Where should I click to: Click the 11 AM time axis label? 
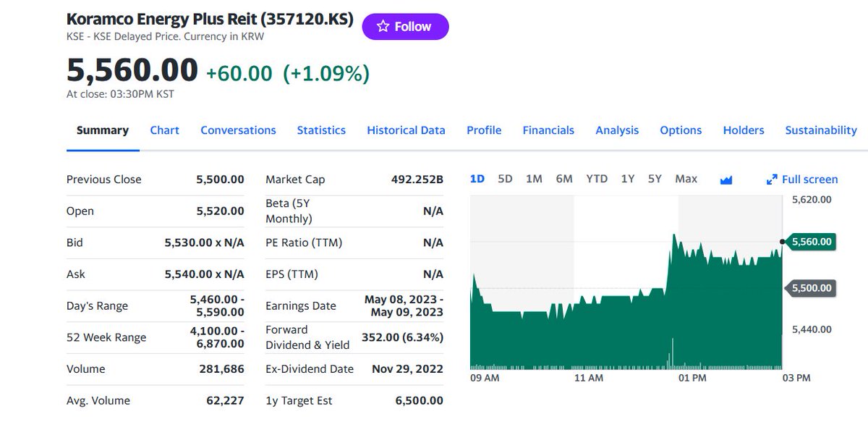588,379
